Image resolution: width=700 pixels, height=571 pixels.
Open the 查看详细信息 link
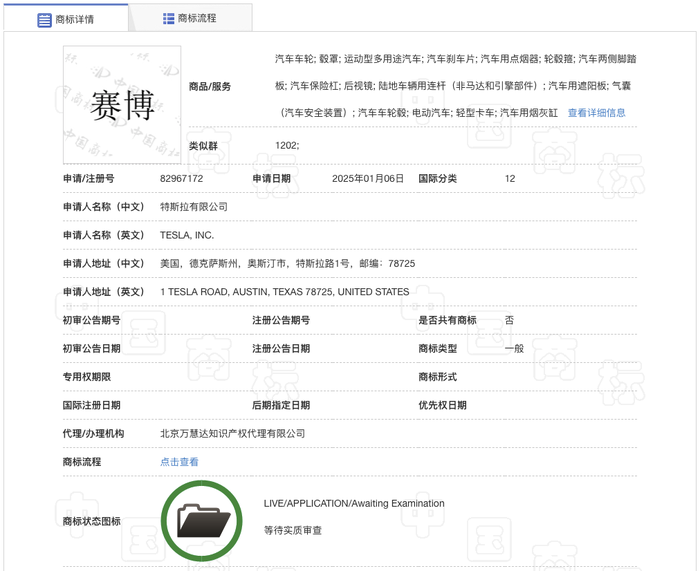pos(596,113)
